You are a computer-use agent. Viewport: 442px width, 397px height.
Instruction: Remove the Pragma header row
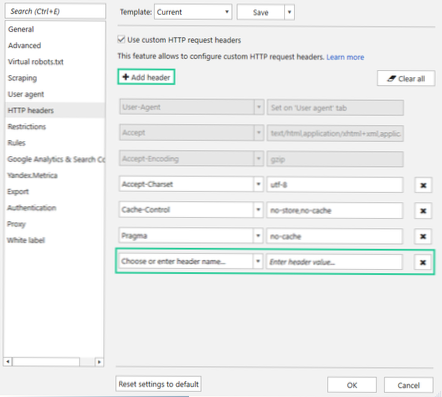point(423,236)
